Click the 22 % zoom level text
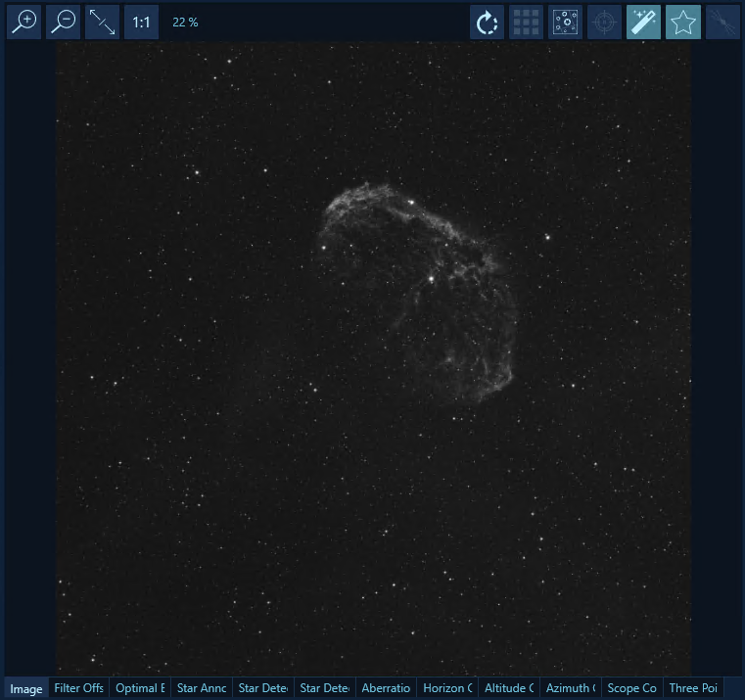The width and height of the screenshot is (745, 700). [185, 23]
